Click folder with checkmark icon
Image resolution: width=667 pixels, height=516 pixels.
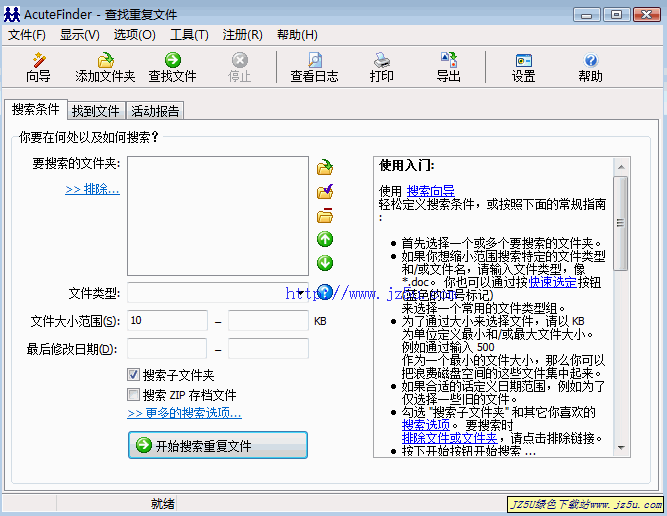(325, 192)
